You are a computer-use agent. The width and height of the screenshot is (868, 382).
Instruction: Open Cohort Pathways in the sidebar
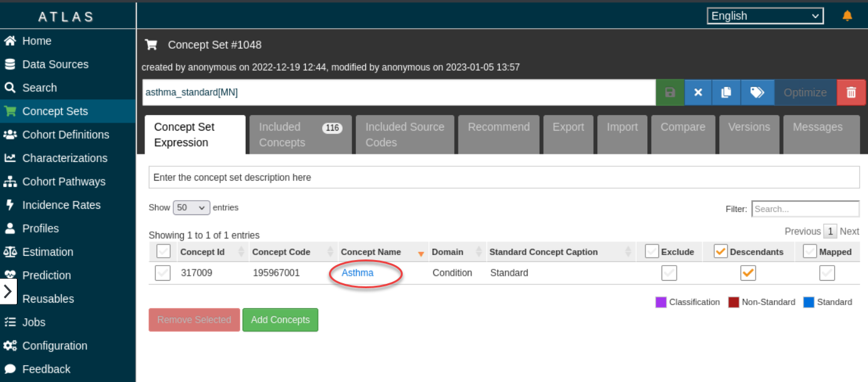click(x=63, y=182)
